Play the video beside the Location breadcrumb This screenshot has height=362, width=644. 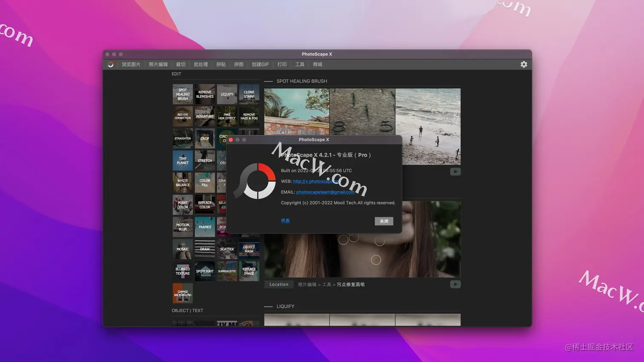(x=455, y=284)
